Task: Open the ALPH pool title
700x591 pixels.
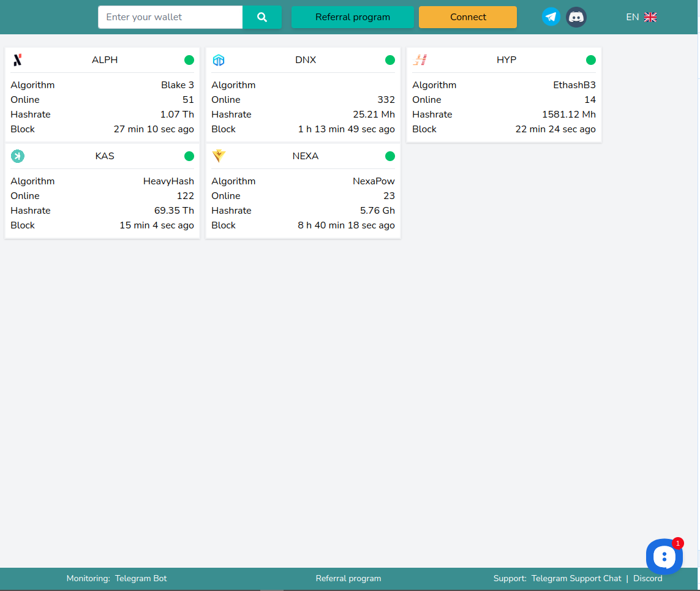Action: click(x=105, y=60)
